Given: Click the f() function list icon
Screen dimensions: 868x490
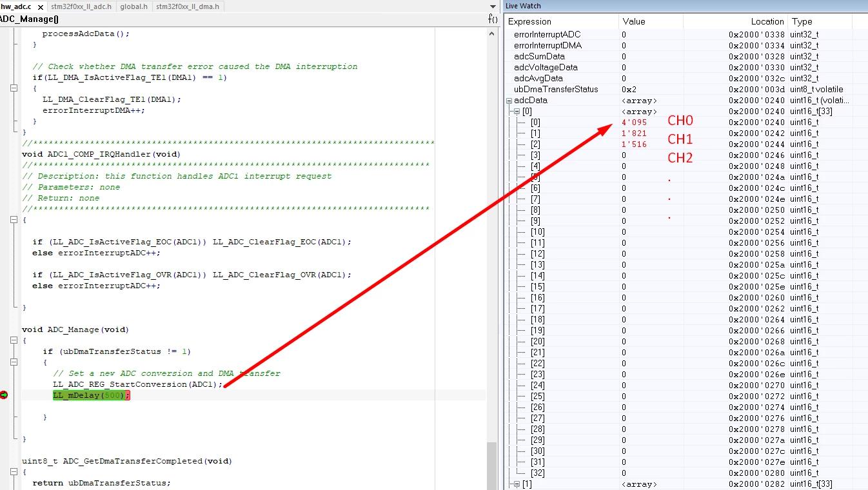Looking at the screenshot, I should [493, 19].
